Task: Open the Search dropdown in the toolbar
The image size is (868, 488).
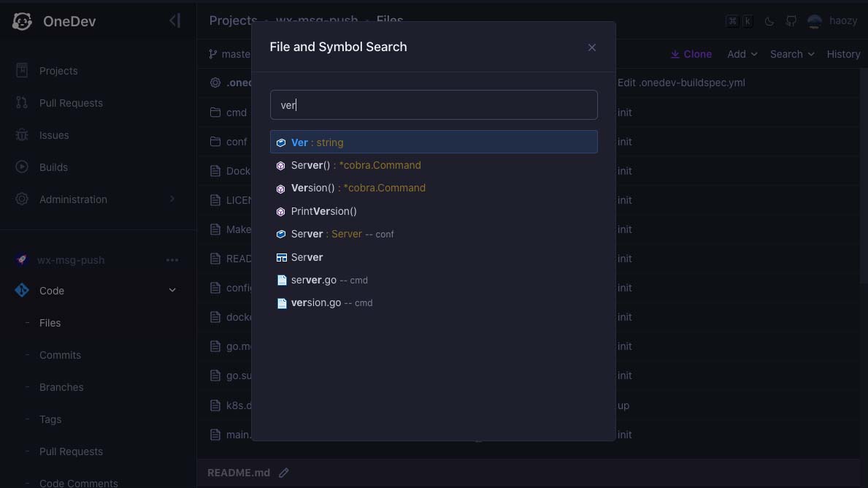Action: click(792, 54)
